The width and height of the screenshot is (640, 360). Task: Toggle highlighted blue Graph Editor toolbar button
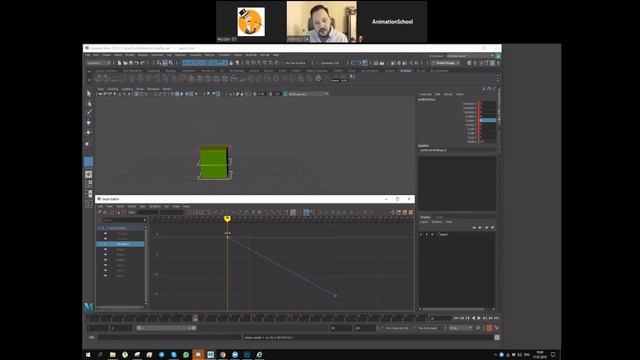pyautogui.click(x=306, y=212)
